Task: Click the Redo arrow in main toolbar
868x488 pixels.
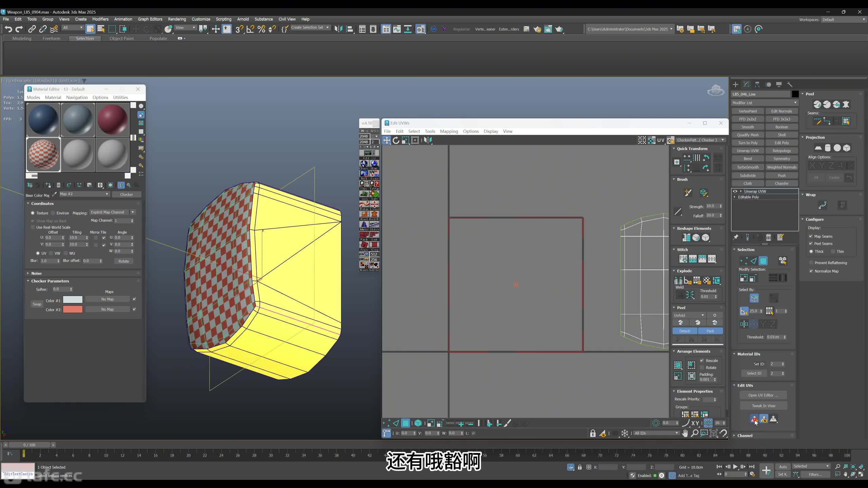Action: tap(19, 29)
